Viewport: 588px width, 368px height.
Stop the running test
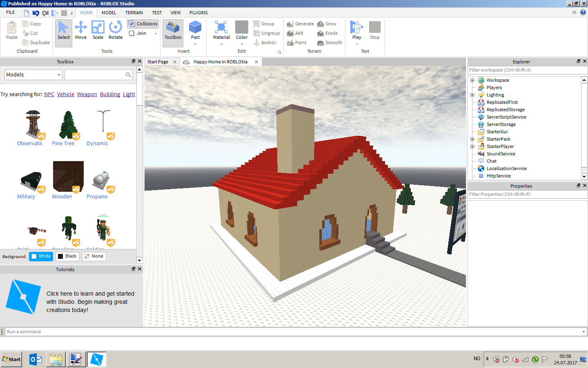[375, 30]
